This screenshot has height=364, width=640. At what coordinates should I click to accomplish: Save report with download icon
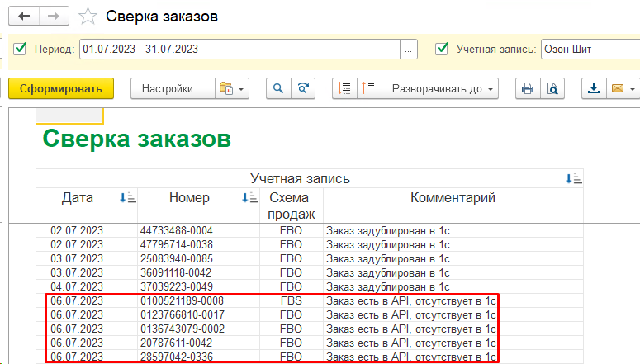(594, 88)
